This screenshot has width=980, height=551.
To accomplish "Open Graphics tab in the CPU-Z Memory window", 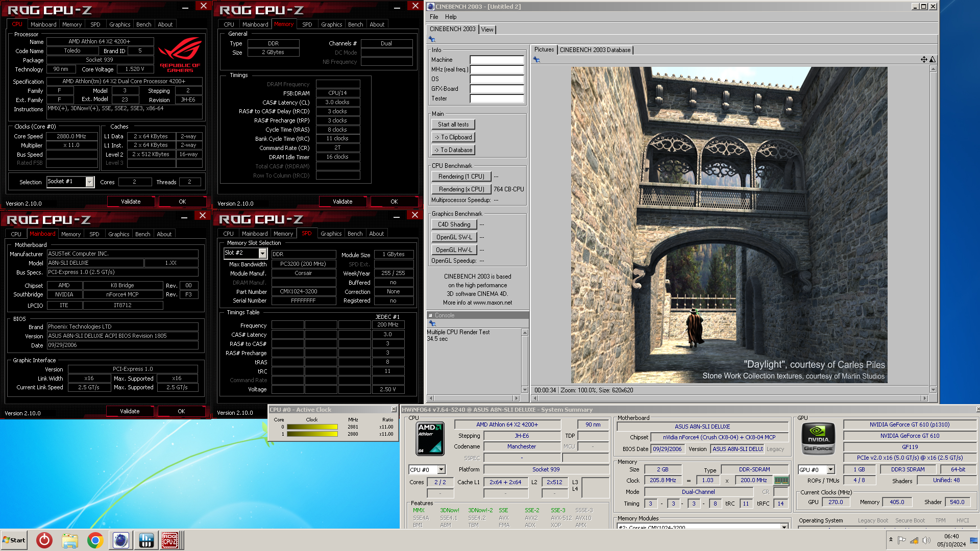I will coord(332,24).
